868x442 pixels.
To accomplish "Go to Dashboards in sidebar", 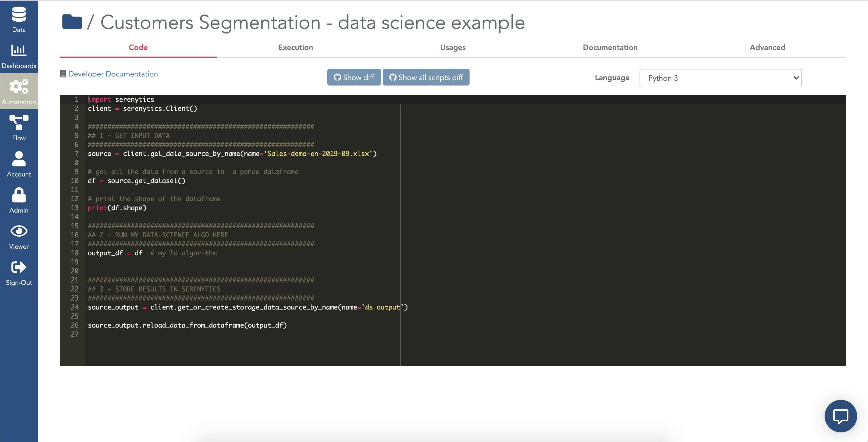I will tap(19, 56).
